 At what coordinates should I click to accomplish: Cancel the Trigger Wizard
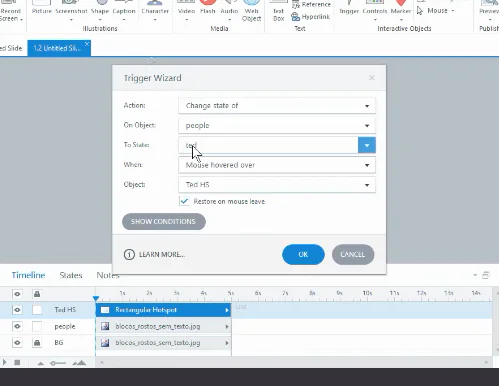pos(353,255)
